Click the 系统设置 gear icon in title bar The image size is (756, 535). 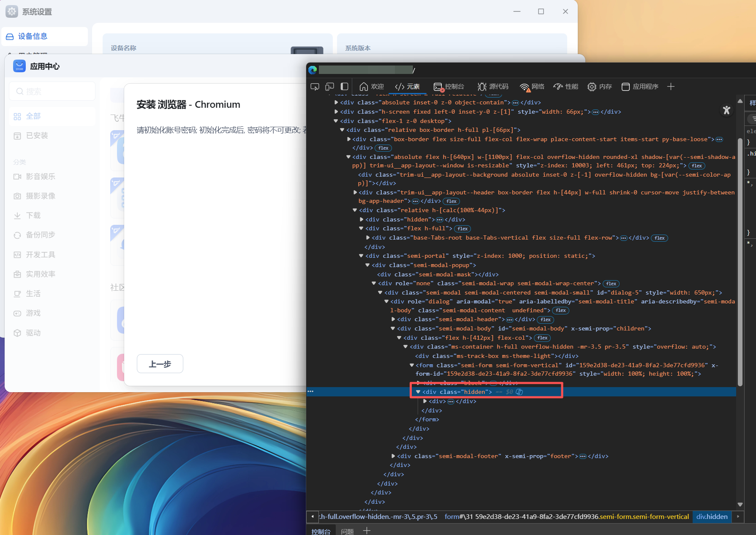pyautogui.click(x=12, y=11)
